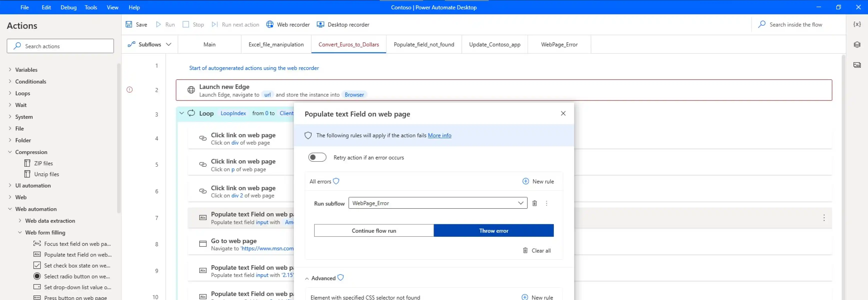Select Continue flow run option
Viewport: 868px width, 300px height.
tap(374, 230)
